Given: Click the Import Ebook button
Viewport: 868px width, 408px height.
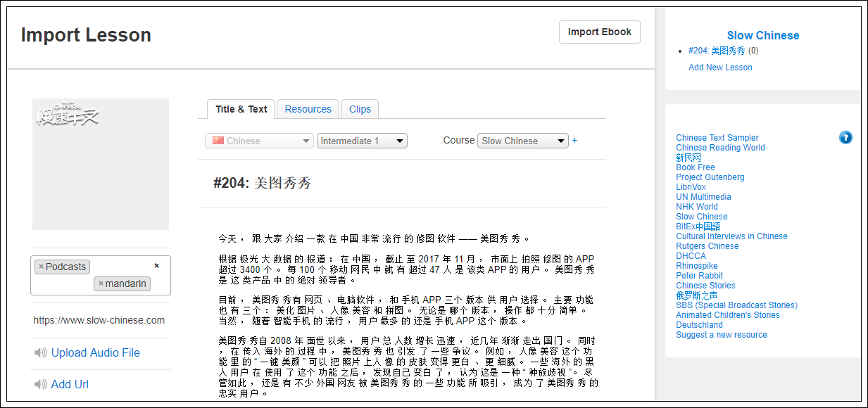Looking at the screenshot, I should tap(599, 32).
